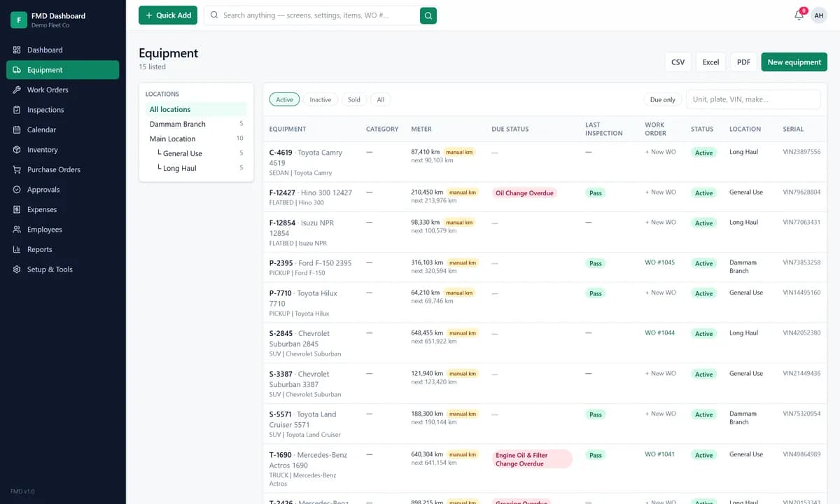Viewport: 840px width, 504px height.
Task: Export the list as PDF
Action: point(743,62)
